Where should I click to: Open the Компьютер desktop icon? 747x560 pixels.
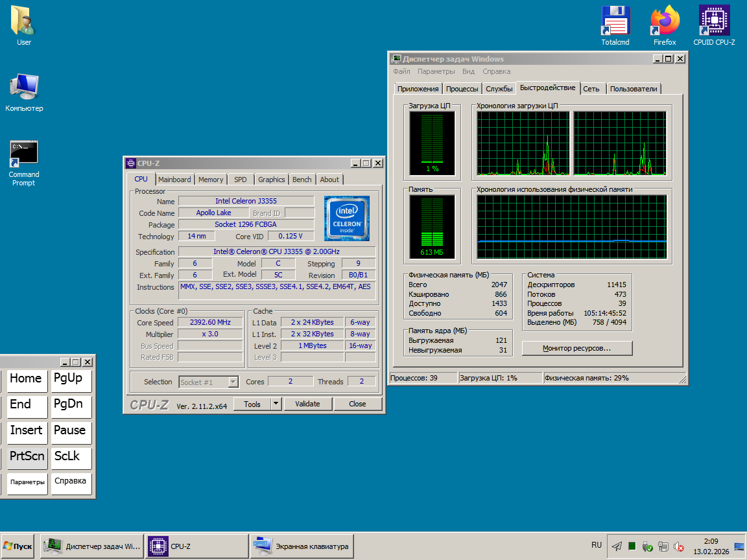tap(24, 87)
